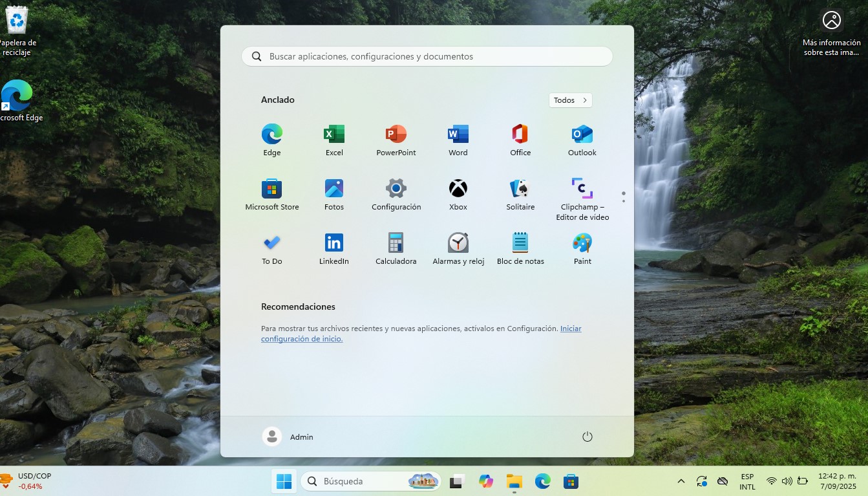Open the power options button
Viewport: 868px width, 496px height.
point(587,437)
